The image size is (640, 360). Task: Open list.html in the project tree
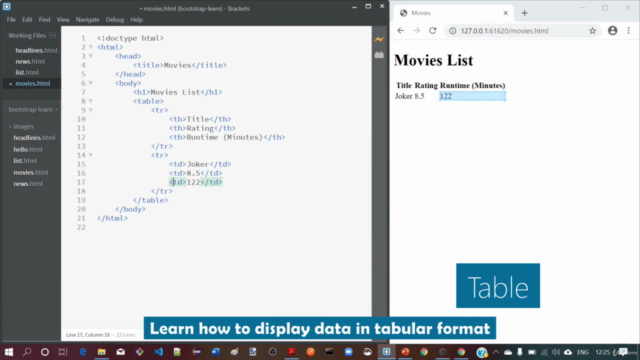[x=25, y=161]
